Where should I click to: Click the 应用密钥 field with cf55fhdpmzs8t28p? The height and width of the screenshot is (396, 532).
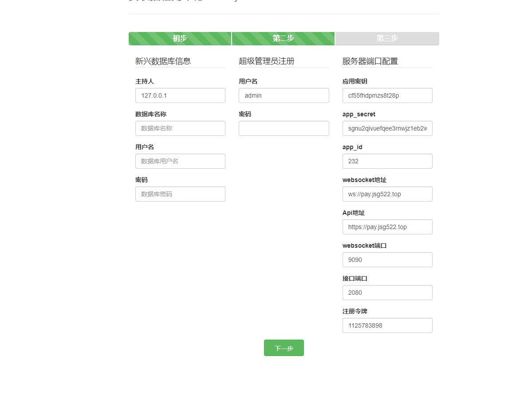pos(387,95)
